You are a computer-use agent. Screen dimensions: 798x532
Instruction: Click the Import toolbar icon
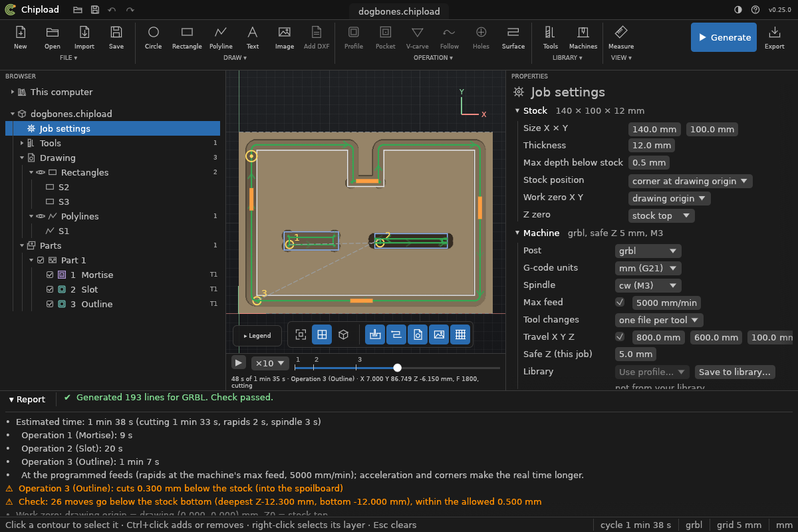coord(84,37)
